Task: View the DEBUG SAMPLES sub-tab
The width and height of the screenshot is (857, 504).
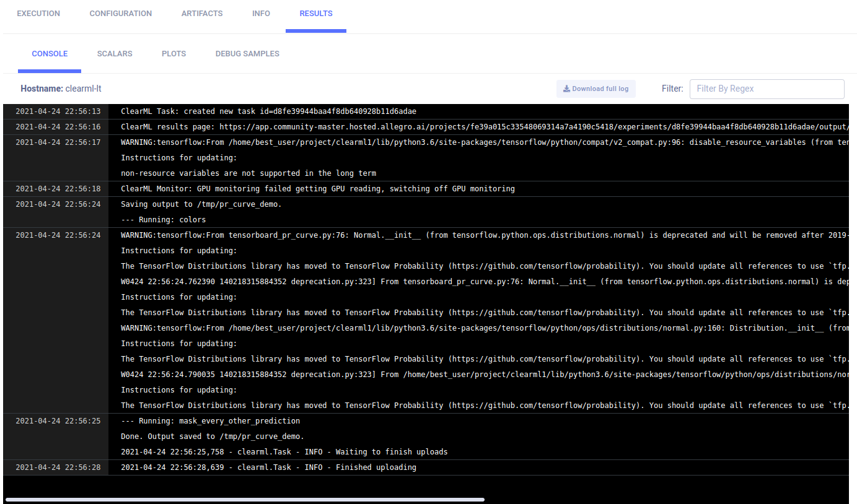Action: pyautogui.click(x=247, y=54)
